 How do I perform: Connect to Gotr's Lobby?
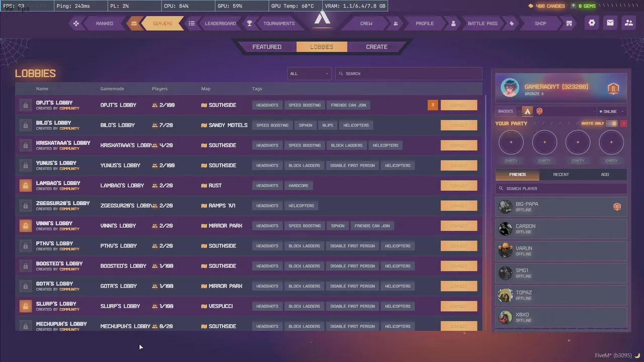point(459,286)
